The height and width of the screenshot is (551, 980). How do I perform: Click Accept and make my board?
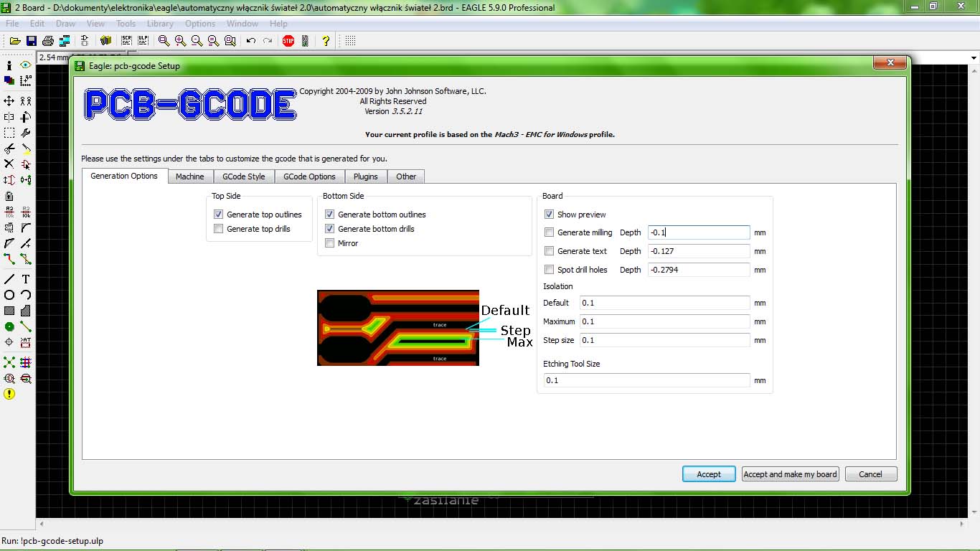791,474
